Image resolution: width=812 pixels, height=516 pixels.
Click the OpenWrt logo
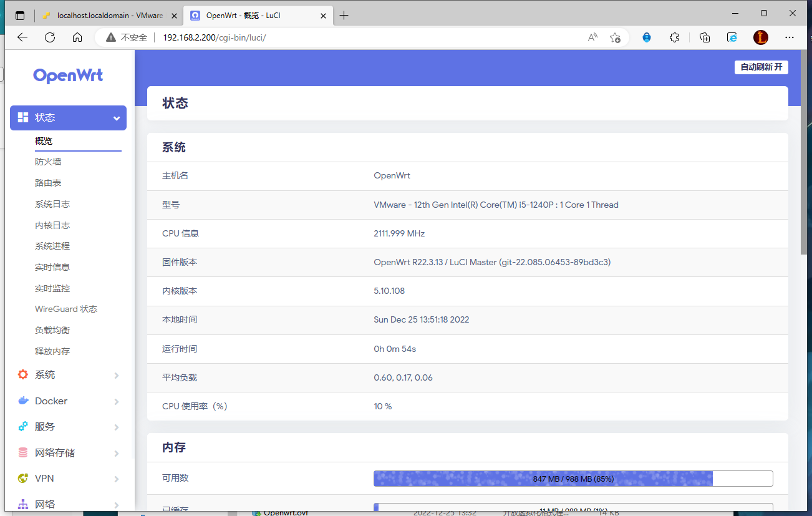[x=68, y=75]
